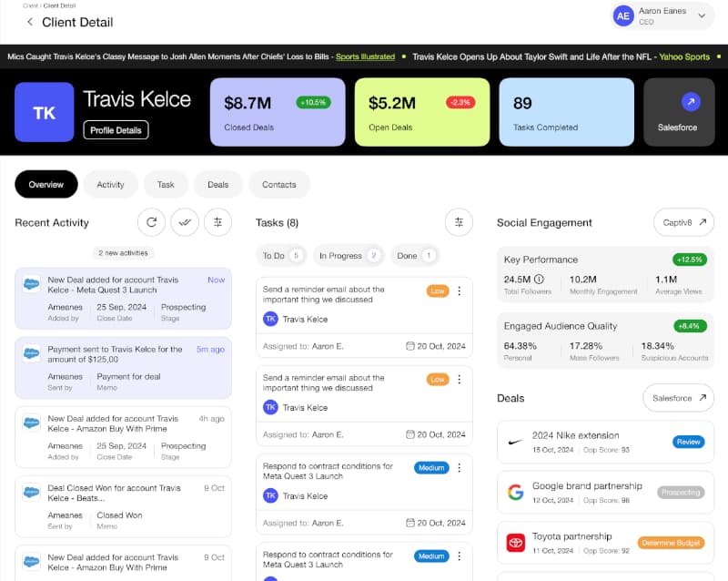Expand the Aaron Eanes account dropdown
The width and height of the screenshot is (728, 581).
coord(702,15)
